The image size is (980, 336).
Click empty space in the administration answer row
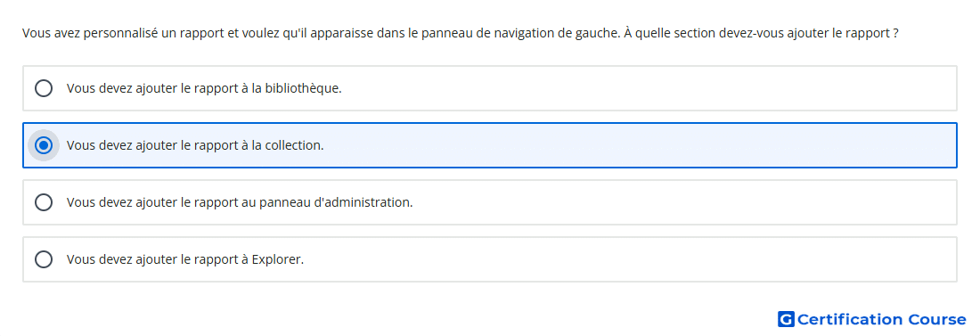click(x=684, y=202)
